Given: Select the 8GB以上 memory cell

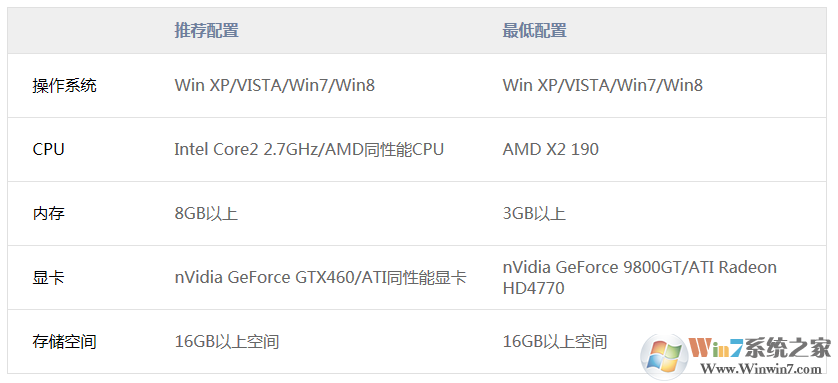Looking at the screenshot, I should pos(206,214).
